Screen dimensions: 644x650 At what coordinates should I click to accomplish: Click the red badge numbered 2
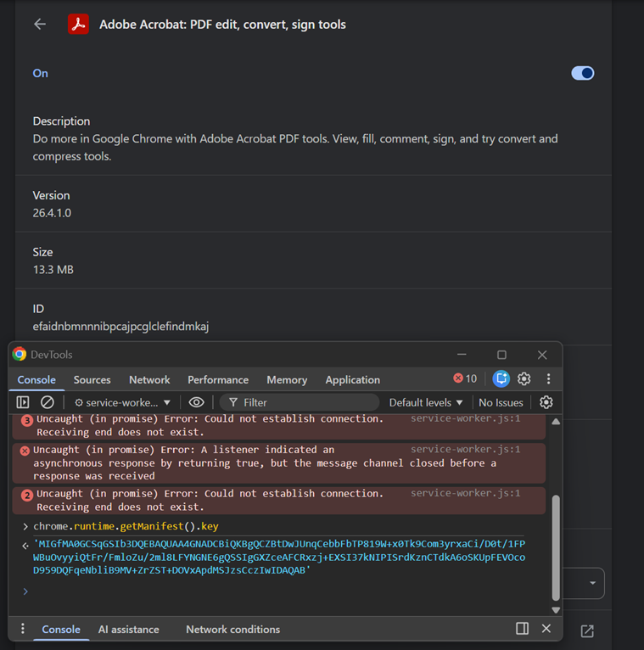coord(27,496)
